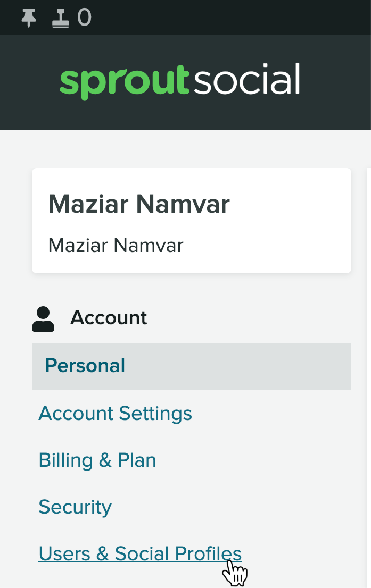Click the stamp icon beside the counter
This screenshot has width=371, height=588.
(61, 18)
